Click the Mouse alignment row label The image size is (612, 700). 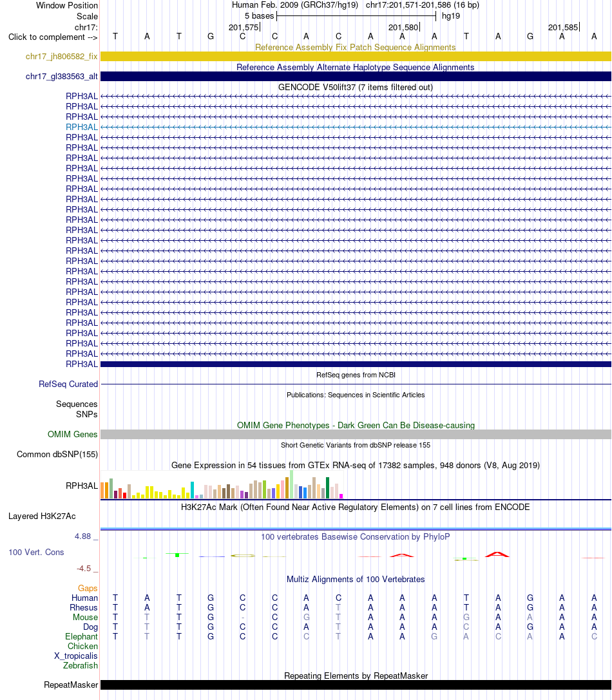(85, 618)
